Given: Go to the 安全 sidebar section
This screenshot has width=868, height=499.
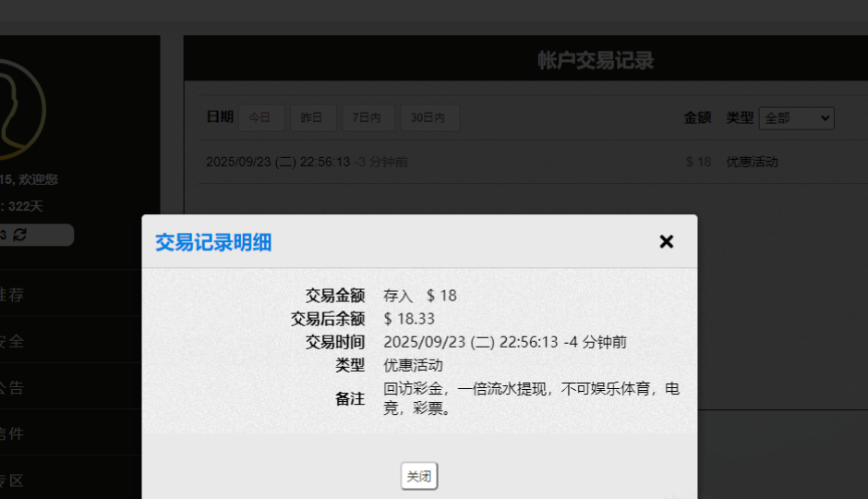Looking at the screenshot, I should pyautogui.click(x=11, y=341).
